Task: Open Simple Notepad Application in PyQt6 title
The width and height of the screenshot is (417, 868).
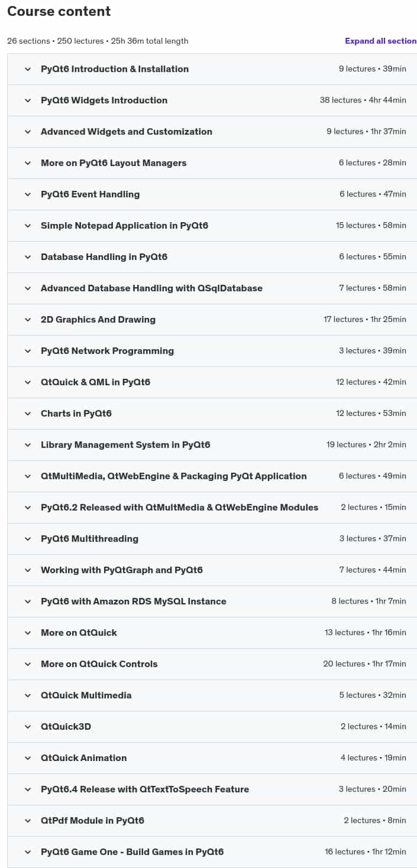Action: click(125, 226)
